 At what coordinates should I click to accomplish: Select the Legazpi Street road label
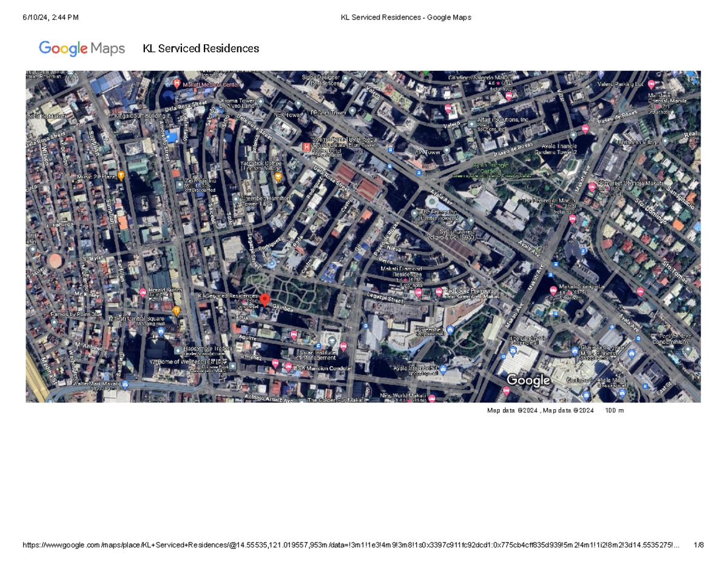[x=386, y=298]
